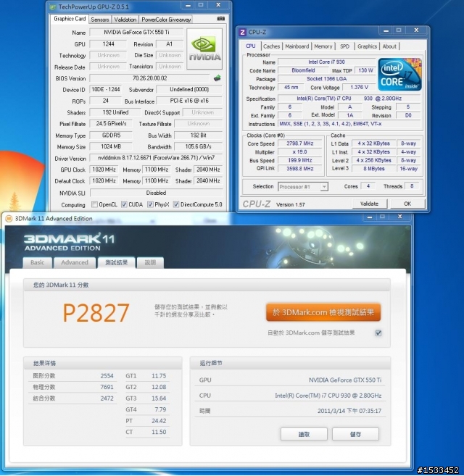Click the Bandwidth value 105.6 GB/s
This screenshot has height=476, width=464.
199,146
